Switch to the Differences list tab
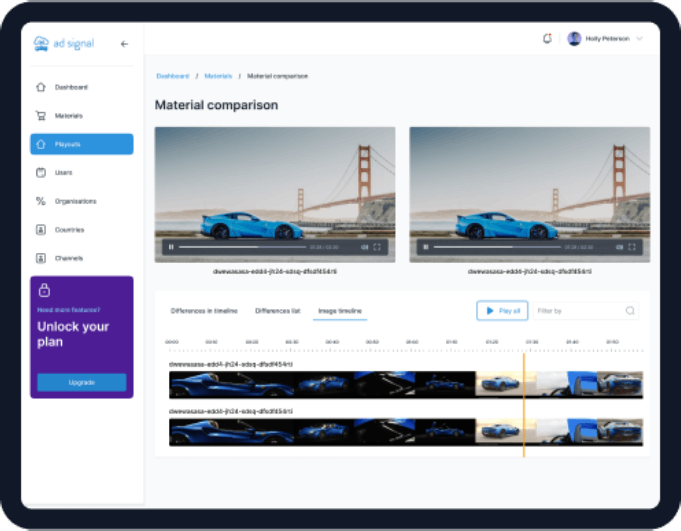 278,311
